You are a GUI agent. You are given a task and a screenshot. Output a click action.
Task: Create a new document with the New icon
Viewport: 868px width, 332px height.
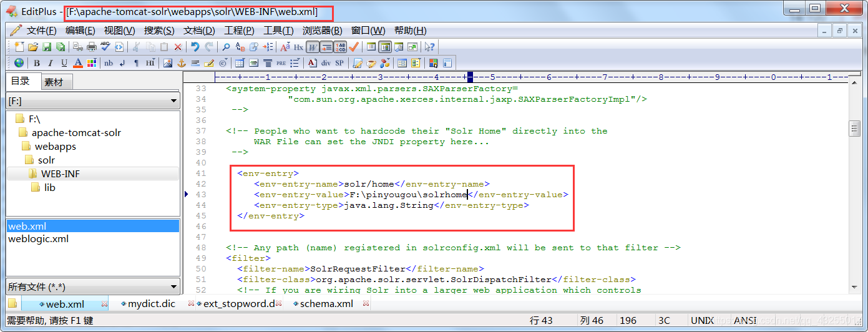19,47
